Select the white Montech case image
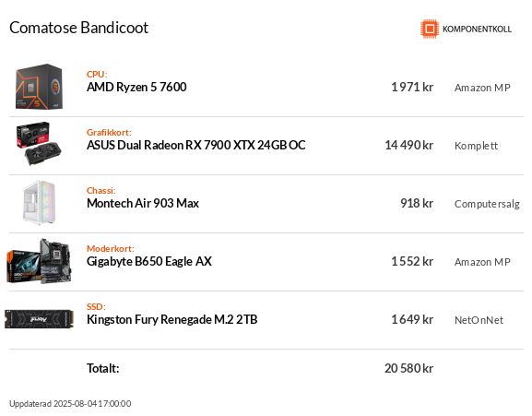The width and height of the screenshot is (532, 416). (x=39, y=203)
